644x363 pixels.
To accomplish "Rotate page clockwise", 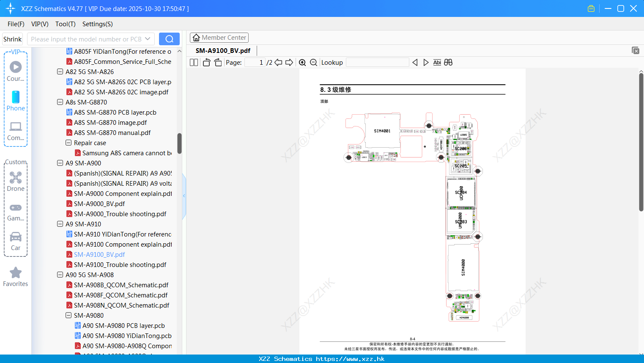I will (x=218, y=62).
